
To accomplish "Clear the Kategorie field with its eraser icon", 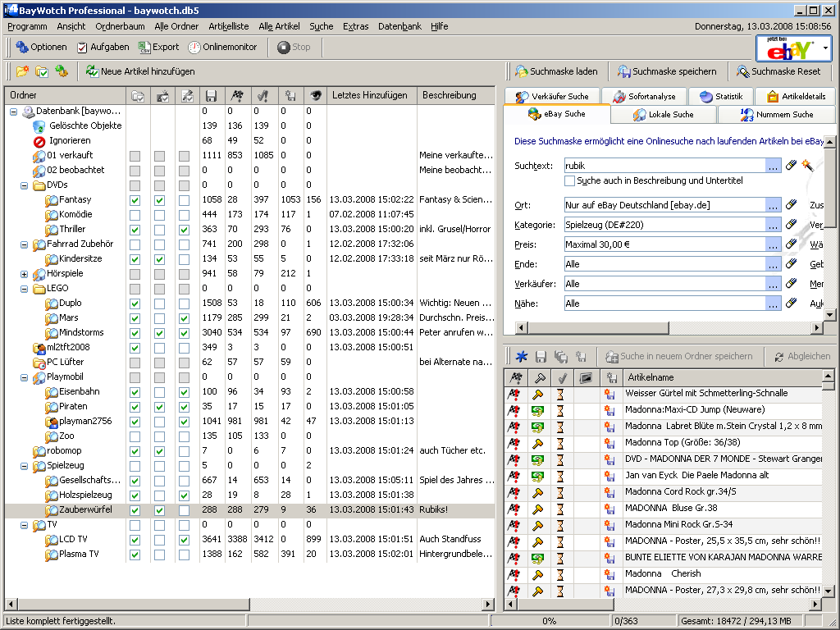I will point(792,225).
